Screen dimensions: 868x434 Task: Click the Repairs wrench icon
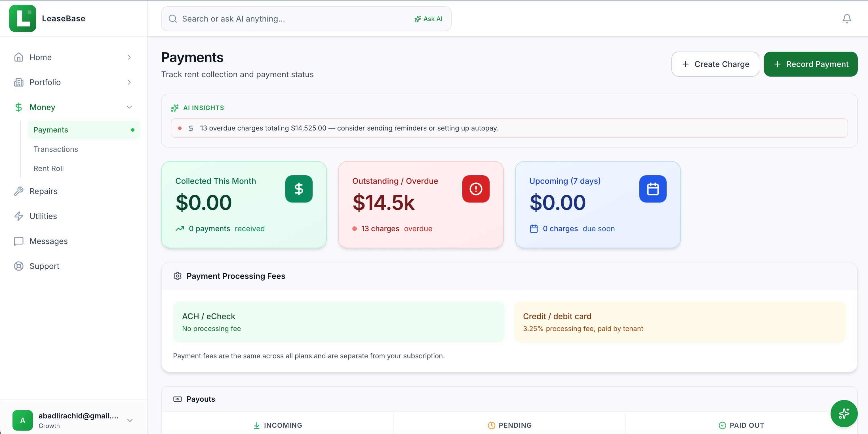pos(18,191)
